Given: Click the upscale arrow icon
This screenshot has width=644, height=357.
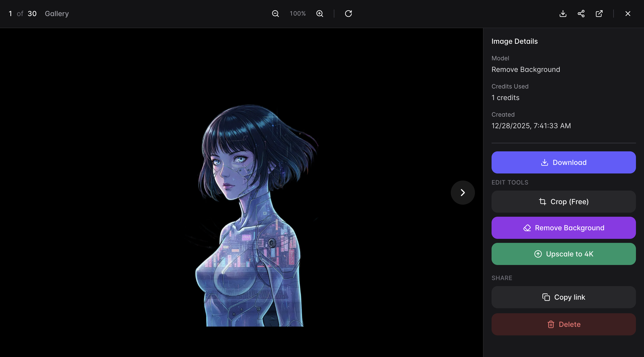Looking at the screenshot, I should click(x=538, y=254).
